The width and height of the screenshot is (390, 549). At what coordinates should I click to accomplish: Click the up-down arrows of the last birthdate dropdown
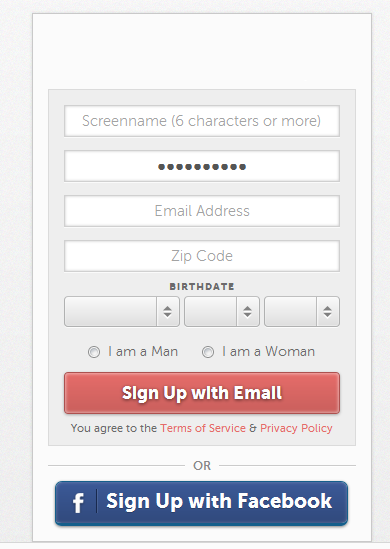328,312
